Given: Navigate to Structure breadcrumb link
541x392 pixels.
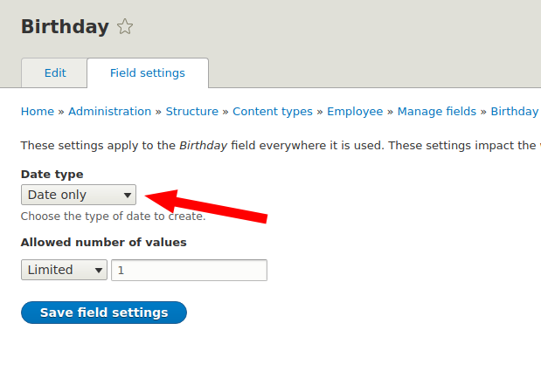Looking at the screenshot, I should click(191, 112).
